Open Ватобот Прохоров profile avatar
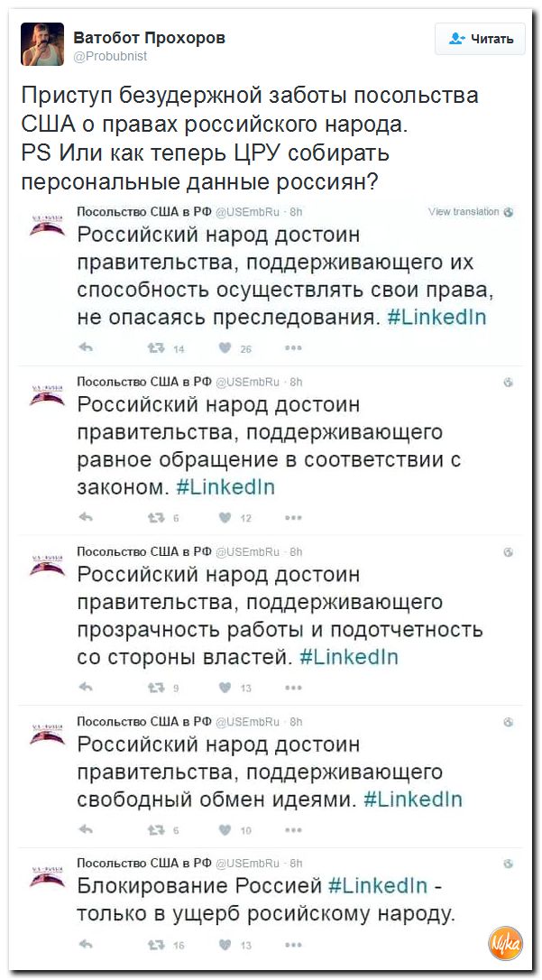This screenshot has width=542, height=980. [x=42, y=43]
